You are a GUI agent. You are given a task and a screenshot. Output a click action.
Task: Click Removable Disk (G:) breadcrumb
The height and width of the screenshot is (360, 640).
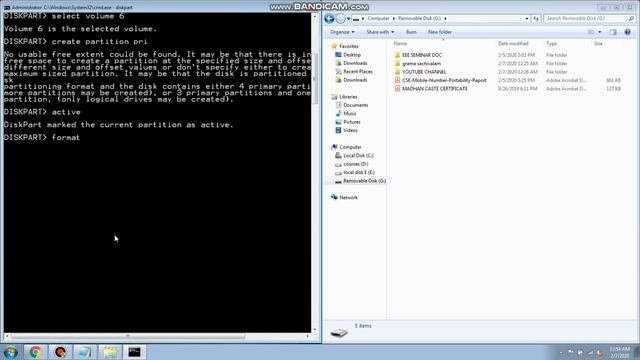420,18
